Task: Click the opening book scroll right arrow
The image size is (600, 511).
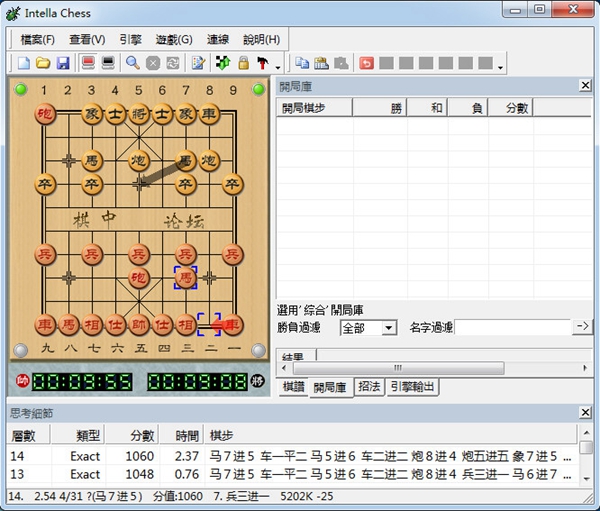Action: 585,368
